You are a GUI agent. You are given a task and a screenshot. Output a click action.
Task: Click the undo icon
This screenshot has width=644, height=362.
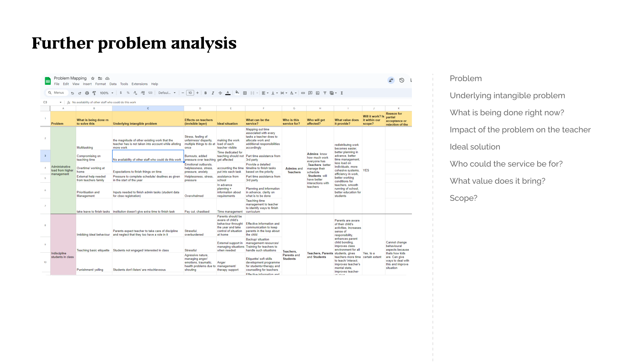tap(72, 93)
